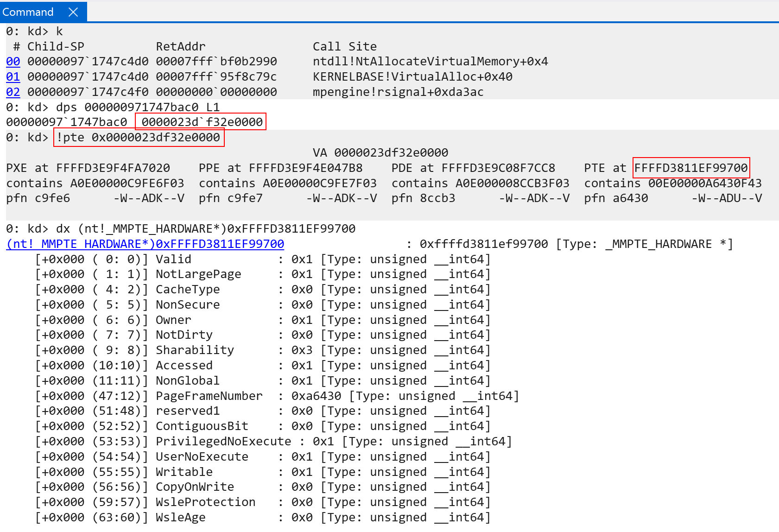Screen dimensions: 779x532
Task: Click the boxed !pte 0x0000023df32e0000 command
Action: pyautogui.click(x=139, y=138)
